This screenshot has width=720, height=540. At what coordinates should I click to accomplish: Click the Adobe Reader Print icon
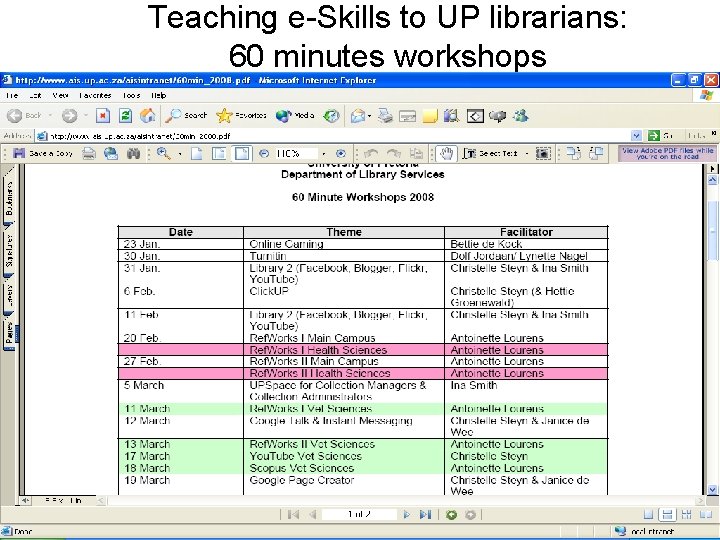click(89, 153)
